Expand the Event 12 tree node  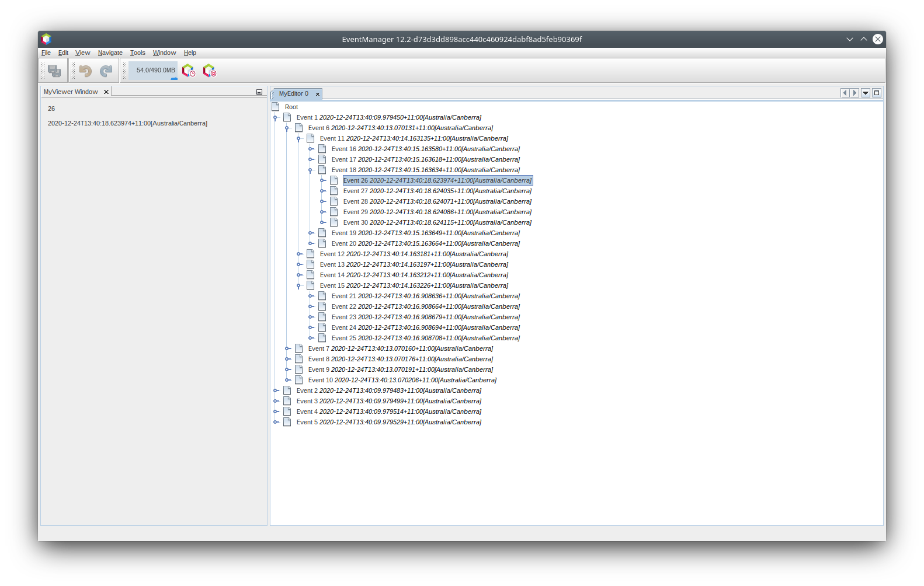point(299,254)
